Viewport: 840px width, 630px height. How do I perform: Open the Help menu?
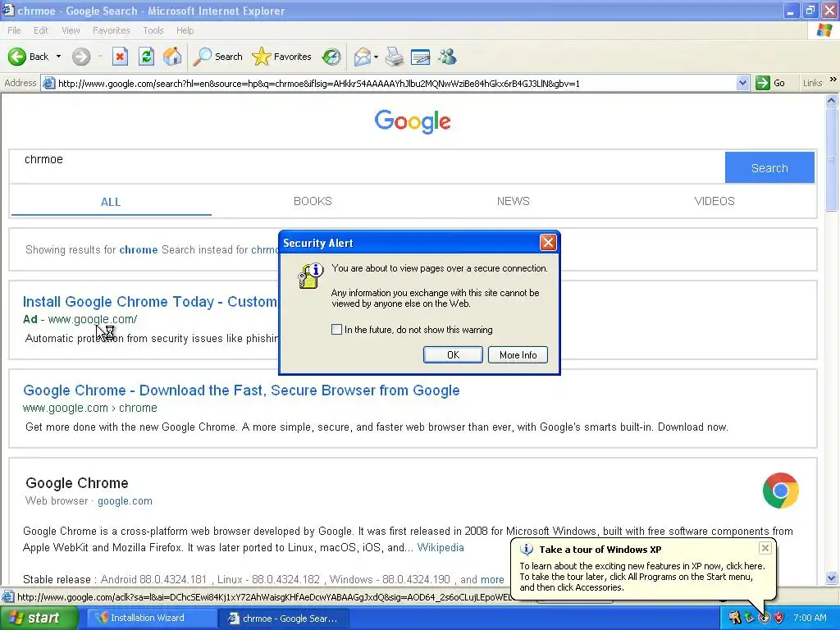[x=185, y=30]
